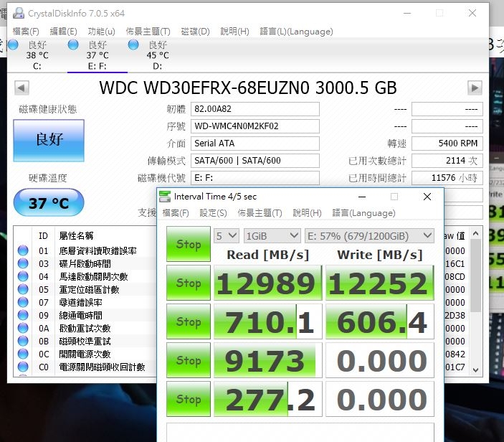The height and width of the screenshot is (442, 504).
Task: Click status orb for attribute C0
Action: click(x=23, y=367)
